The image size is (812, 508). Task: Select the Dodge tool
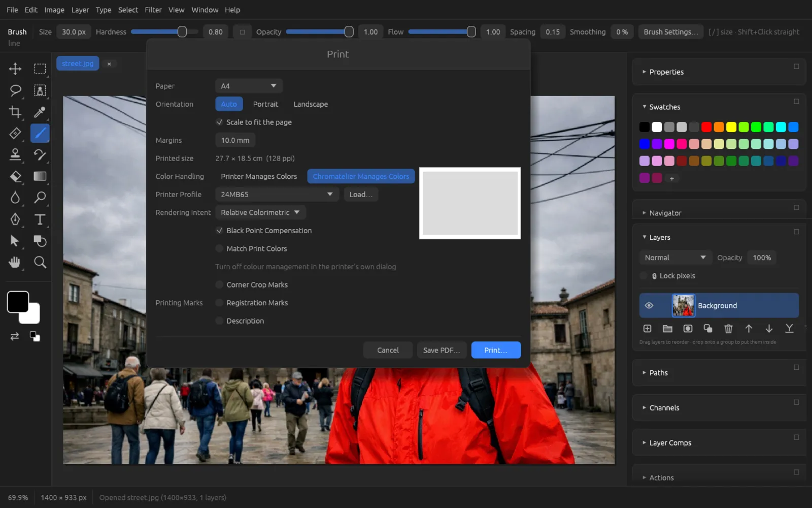[40, 198]
